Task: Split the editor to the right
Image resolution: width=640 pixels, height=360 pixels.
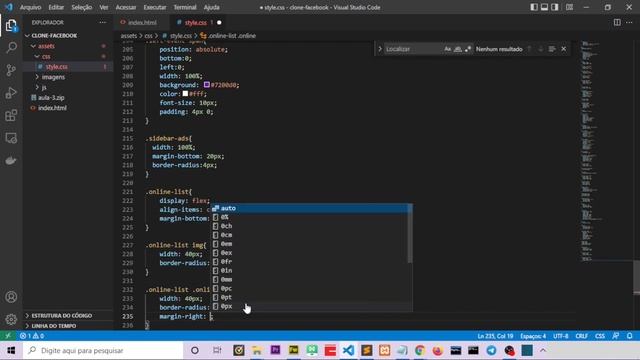Action: tap(617, 22)
